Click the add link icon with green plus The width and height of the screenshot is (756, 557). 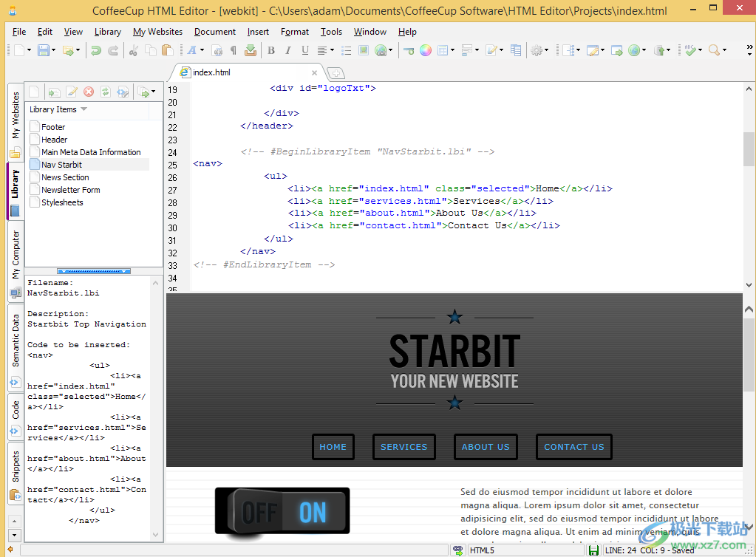pos(409,50)
